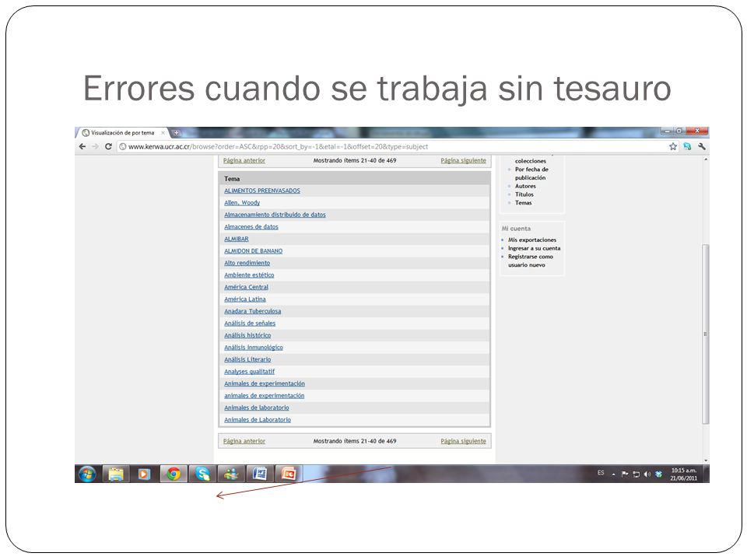The width and height of the screenshot is (747, 560).
Task: Open Análisis histórico link
Action: [x=247, y=335]
